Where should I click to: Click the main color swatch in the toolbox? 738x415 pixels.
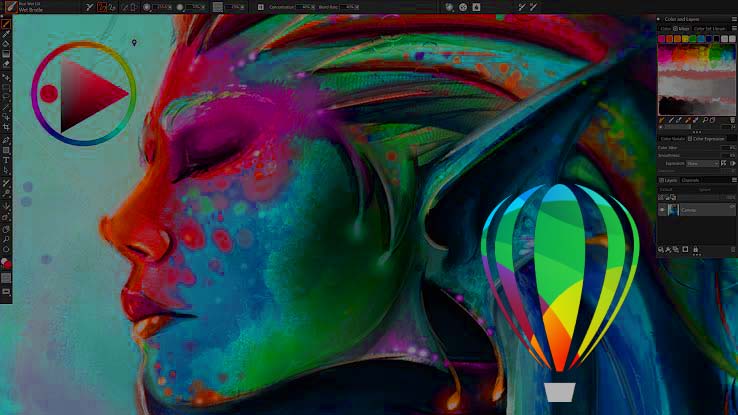(5, 261)
